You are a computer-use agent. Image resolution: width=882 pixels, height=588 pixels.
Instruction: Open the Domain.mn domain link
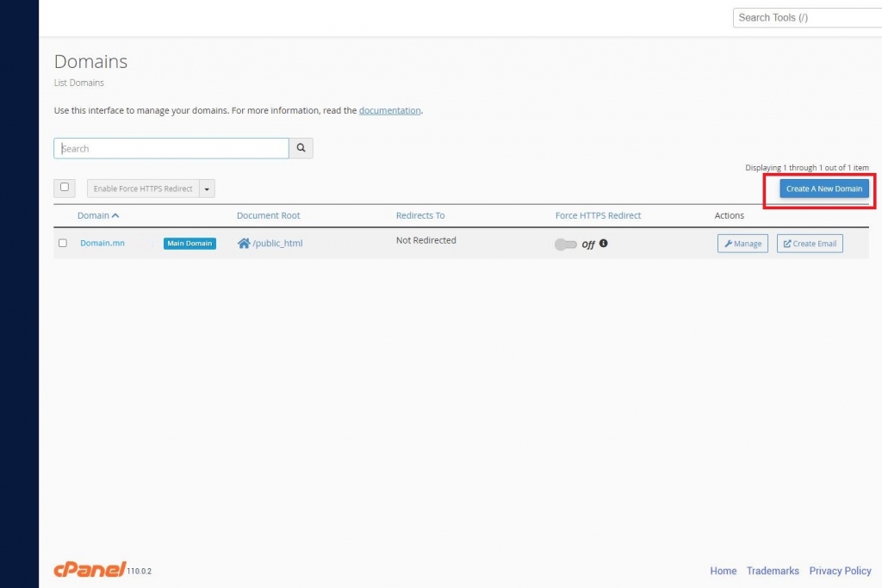[102, 243]
